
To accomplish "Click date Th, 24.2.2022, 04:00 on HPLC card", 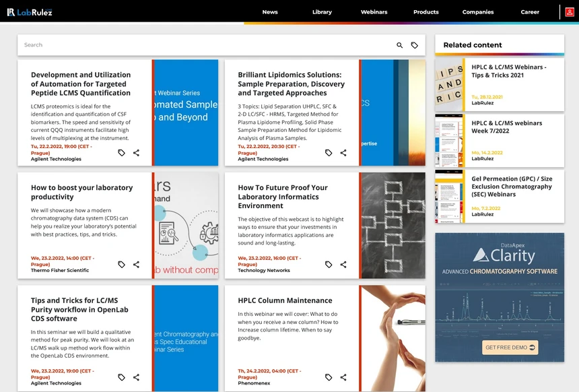I will pyautogui.click(x=269, y=374).
